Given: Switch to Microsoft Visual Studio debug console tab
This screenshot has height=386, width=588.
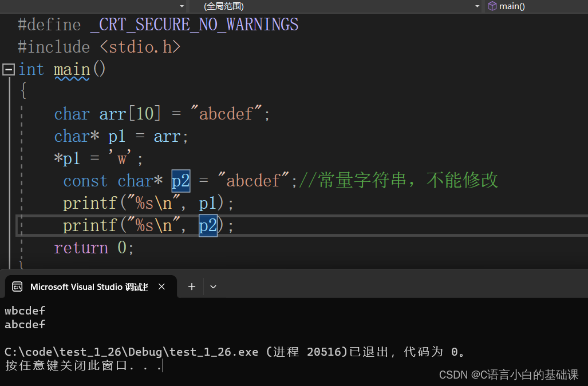Looking at the screenshot, I should coord(89,287).
